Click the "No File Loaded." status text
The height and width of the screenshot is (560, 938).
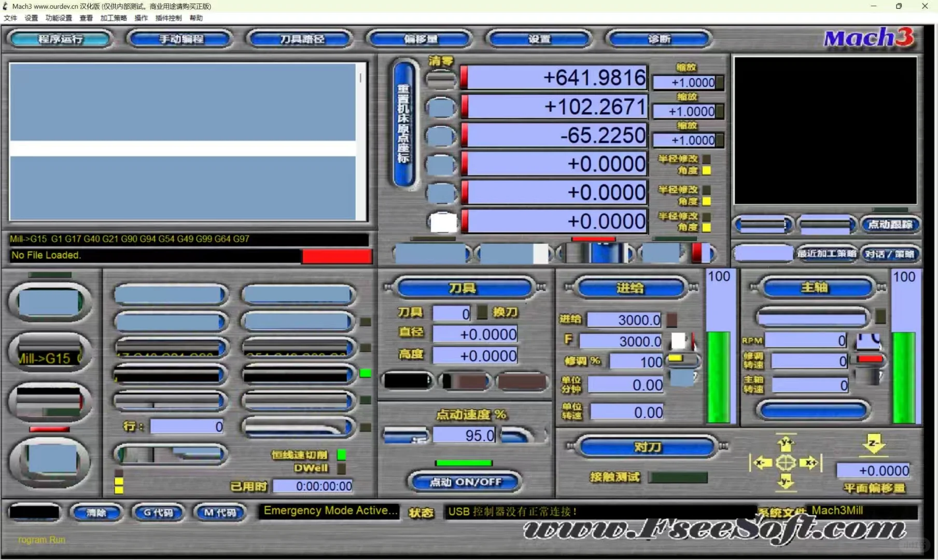tap(46, 255)
